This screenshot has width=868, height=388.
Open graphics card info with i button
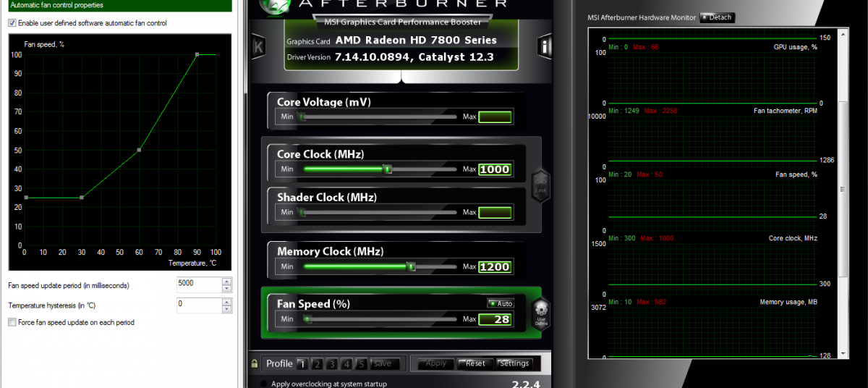coord(545,47)
